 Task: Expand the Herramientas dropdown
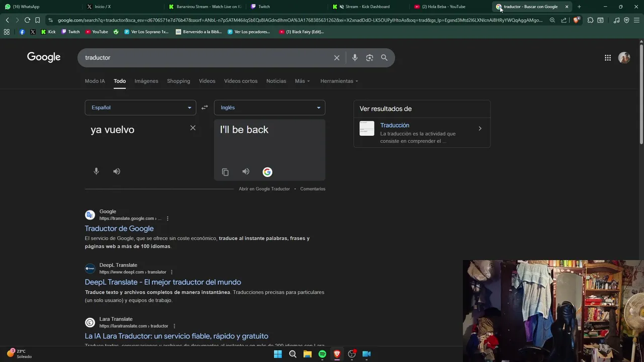pos(339,81)
